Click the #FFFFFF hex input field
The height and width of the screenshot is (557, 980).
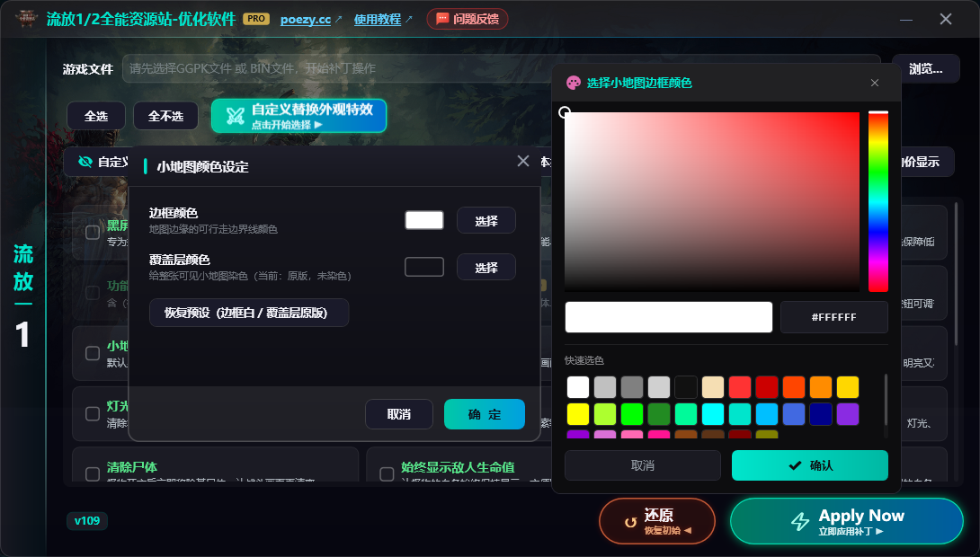click(834, 317)
